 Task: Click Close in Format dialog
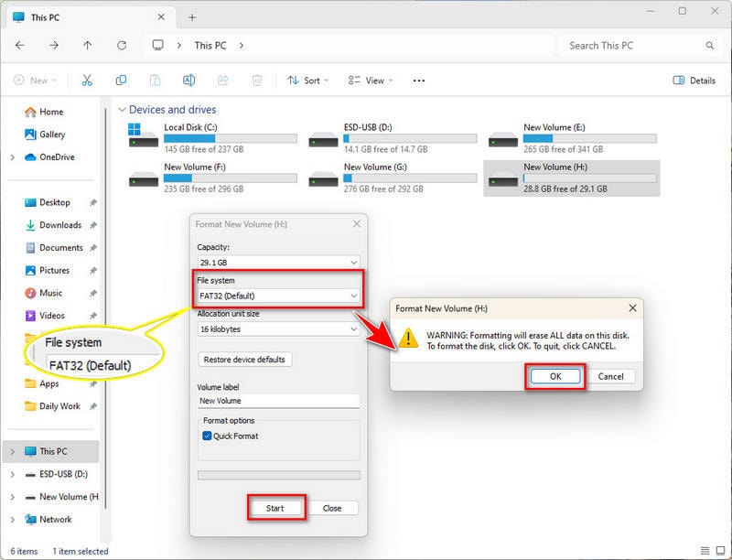(x=332, y=508)
